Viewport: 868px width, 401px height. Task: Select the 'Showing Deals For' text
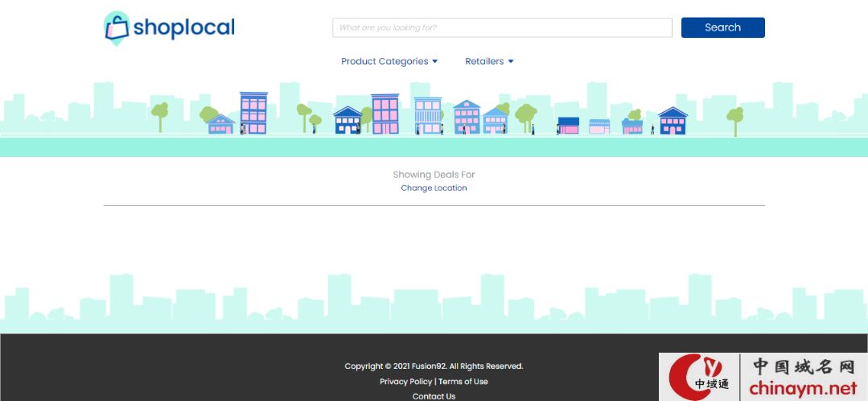434,175
